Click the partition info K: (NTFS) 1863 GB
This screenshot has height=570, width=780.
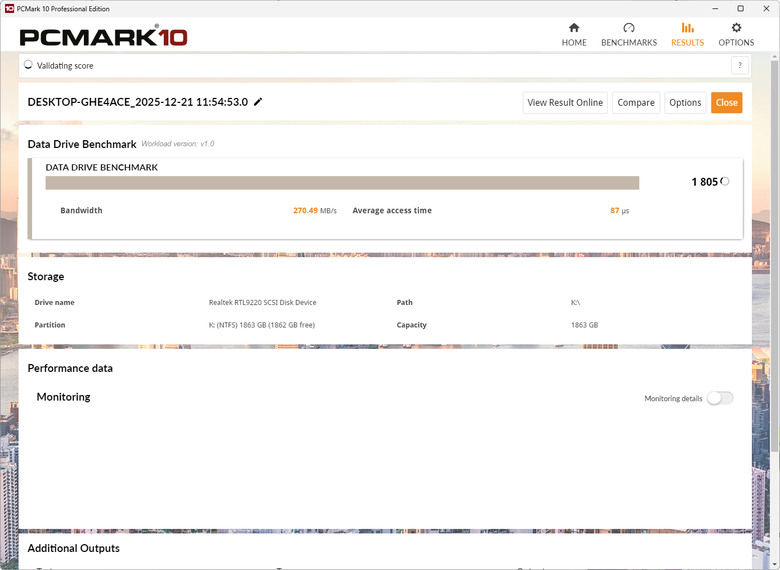(x=262, y=325)
